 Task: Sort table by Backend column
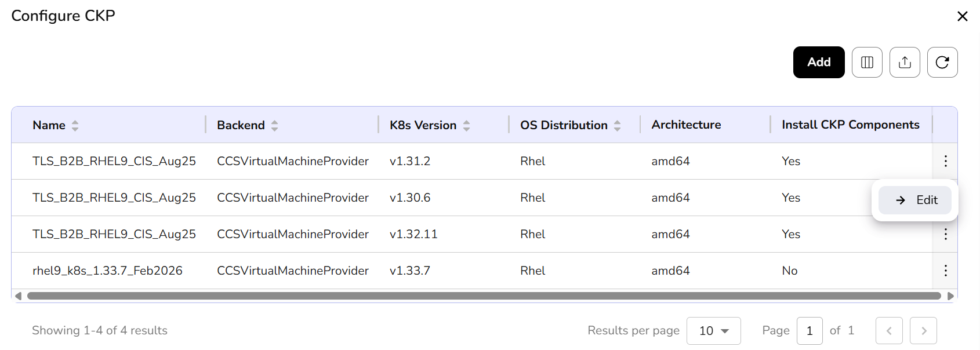click(x=274, y=125)
